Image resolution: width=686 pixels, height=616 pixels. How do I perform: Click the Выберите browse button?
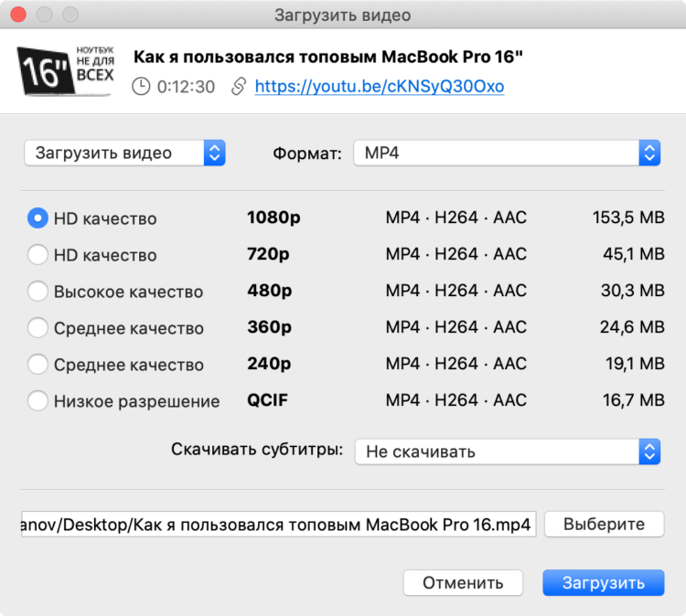605,525
